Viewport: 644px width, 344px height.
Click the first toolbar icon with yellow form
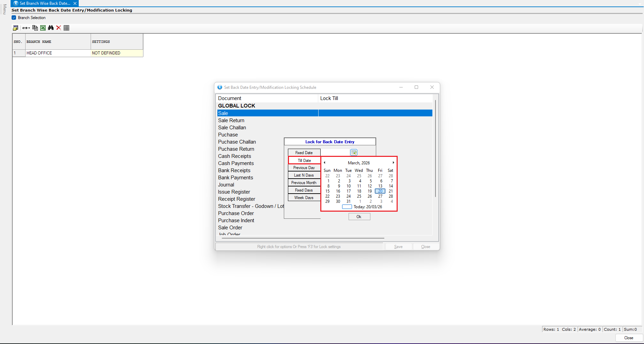(15, 28)
